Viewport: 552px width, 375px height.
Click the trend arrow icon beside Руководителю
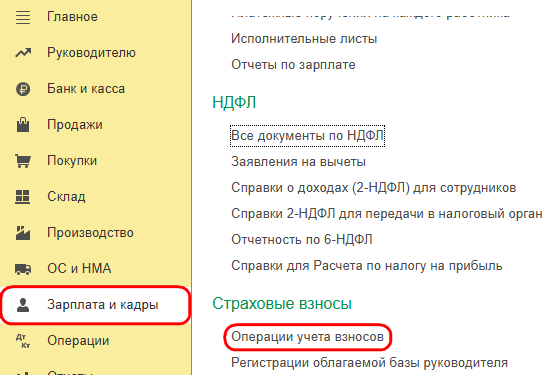(x=23, y=53)
